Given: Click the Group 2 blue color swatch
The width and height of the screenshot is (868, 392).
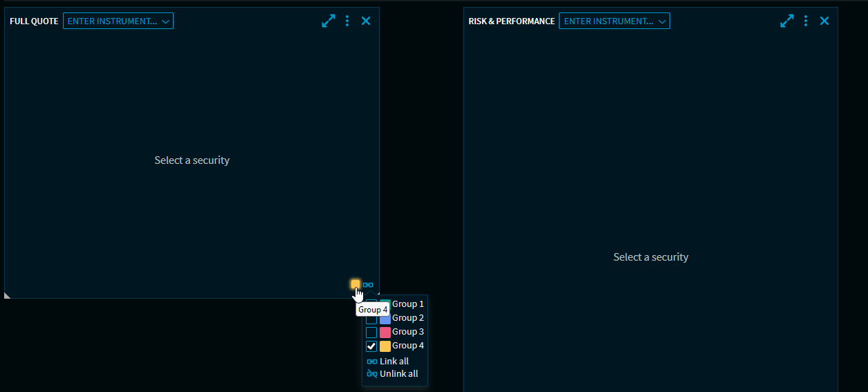Looking at the screenshot, I should tap(385, 319).
